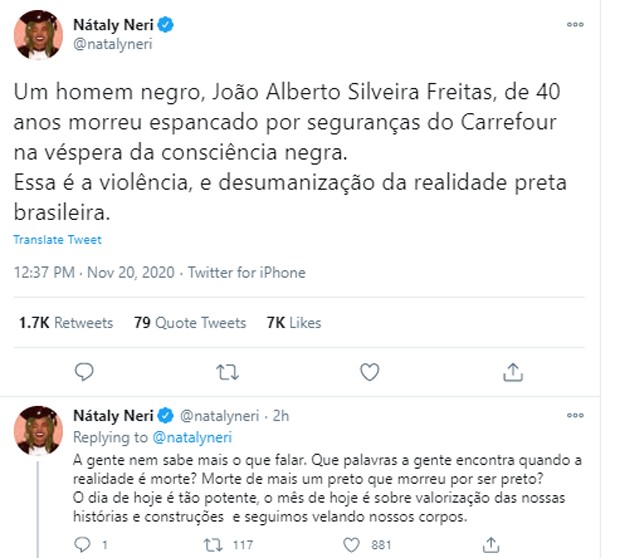Click the Twitter for iPhone source link
Screen dimensions: 620x558
tap(247, 272)
